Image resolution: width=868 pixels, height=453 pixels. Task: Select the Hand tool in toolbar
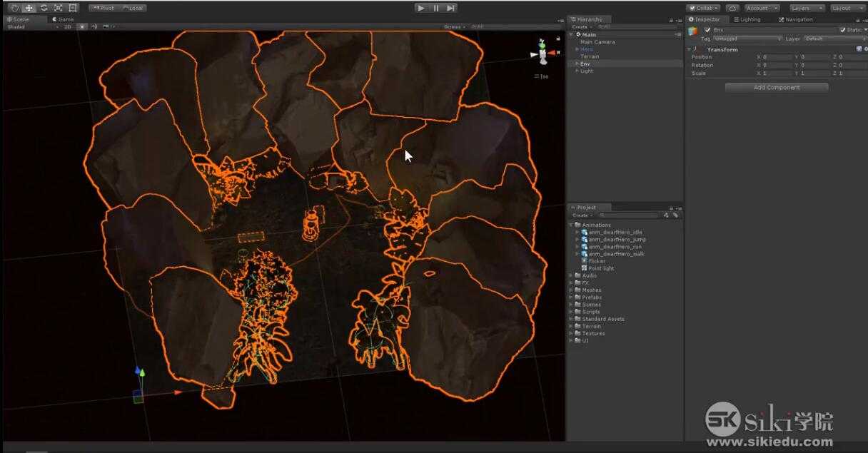point(14,8)
